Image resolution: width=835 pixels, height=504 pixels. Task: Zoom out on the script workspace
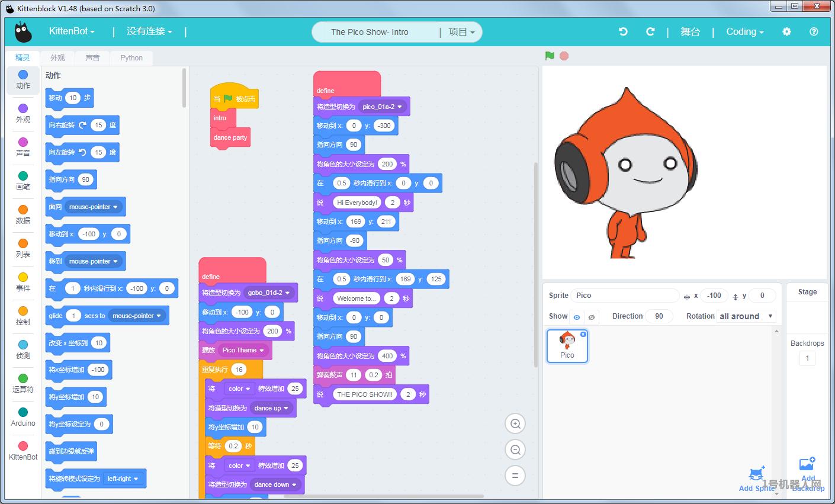(515, 450)
